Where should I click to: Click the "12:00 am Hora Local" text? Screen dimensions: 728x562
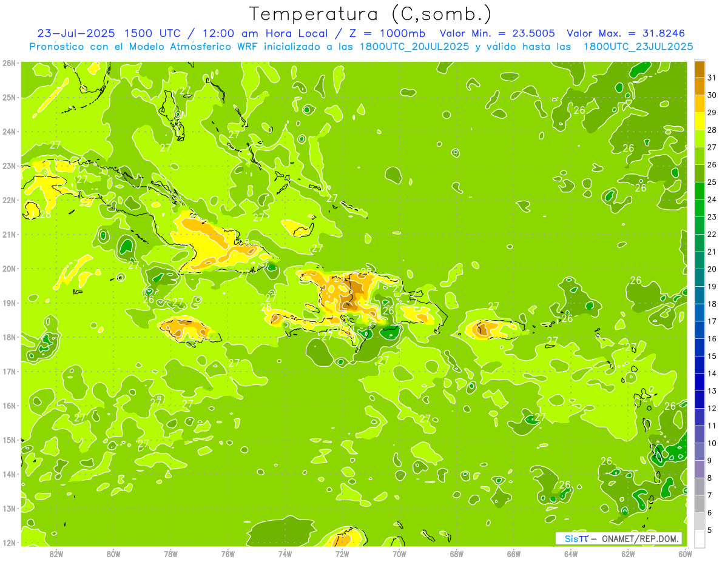(x=265, y=33)
